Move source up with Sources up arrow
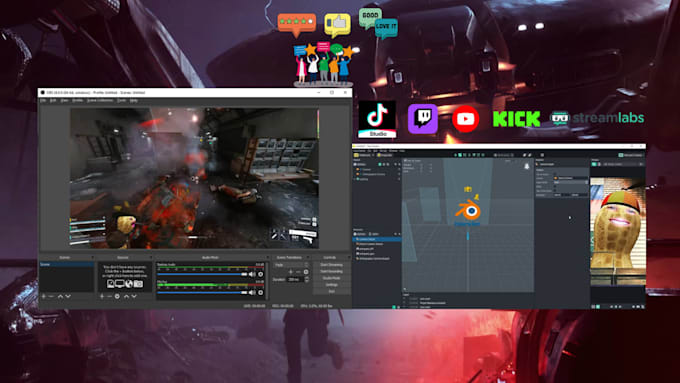The width and height of the screenshot is (680, 383). 126,296
